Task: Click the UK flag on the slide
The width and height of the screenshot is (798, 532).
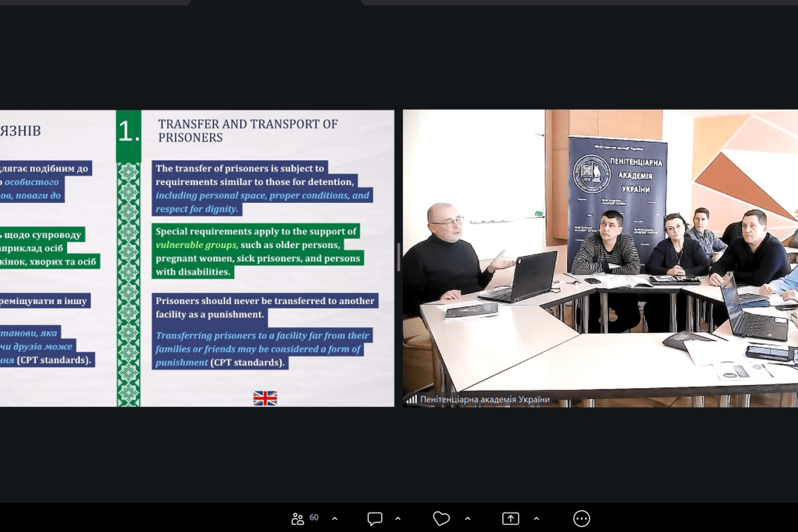Action: point(265,398)
